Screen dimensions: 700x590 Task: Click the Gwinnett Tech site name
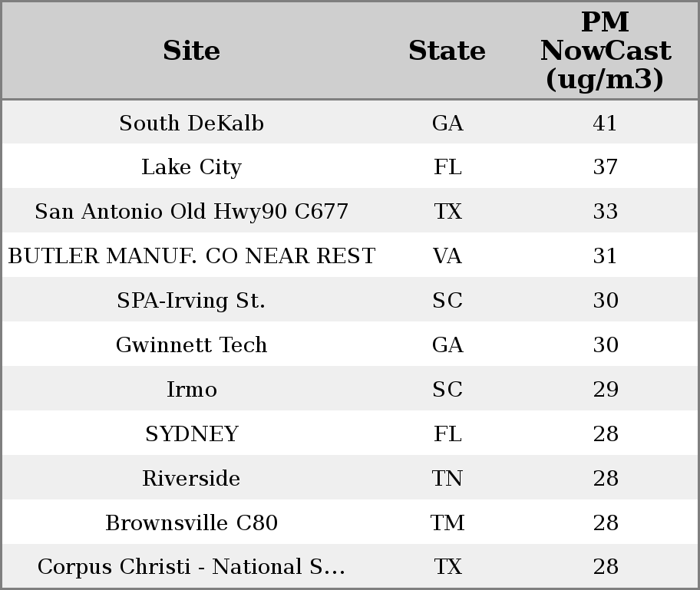191,345
